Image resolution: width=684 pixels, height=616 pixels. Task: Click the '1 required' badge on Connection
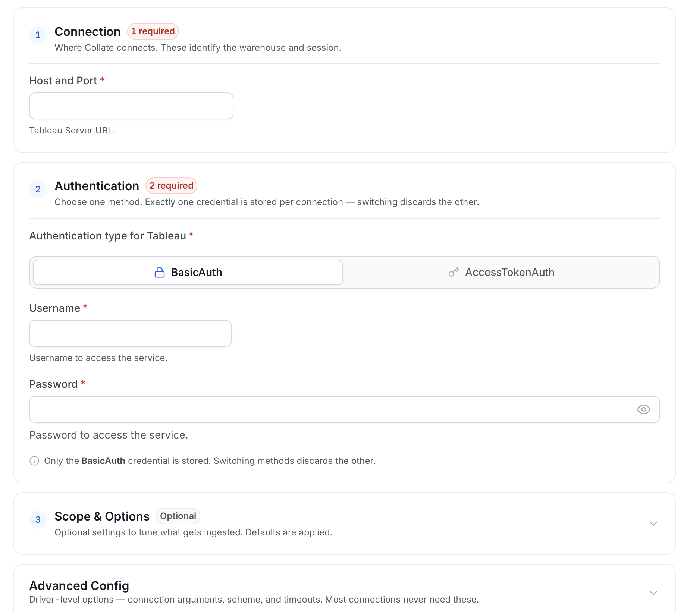pos(153,31)
